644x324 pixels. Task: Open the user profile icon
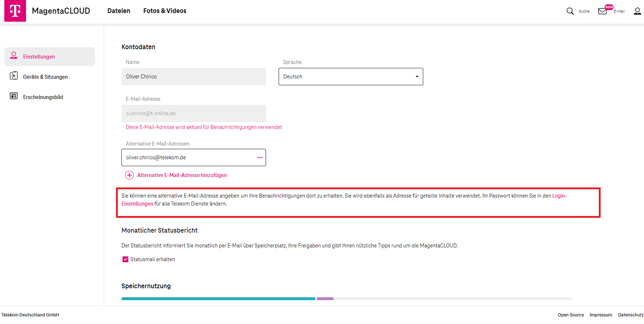pos(637,11)
